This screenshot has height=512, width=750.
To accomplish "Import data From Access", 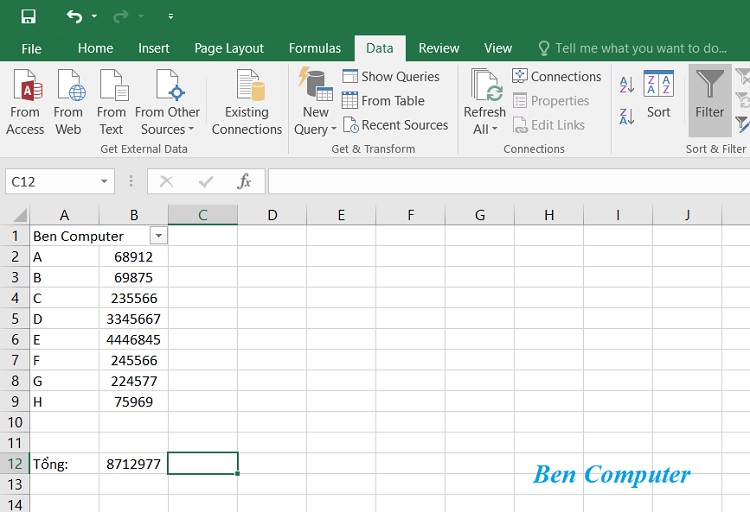I will (25, 102).
